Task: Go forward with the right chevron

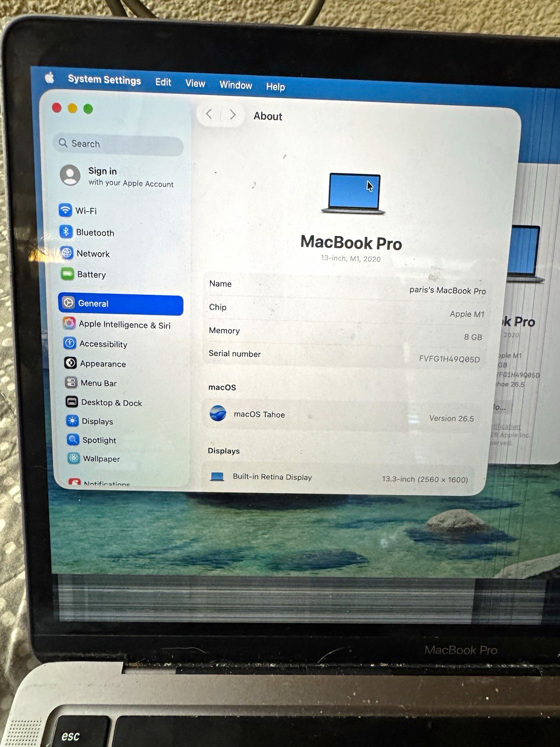Action: pos(232,115)
